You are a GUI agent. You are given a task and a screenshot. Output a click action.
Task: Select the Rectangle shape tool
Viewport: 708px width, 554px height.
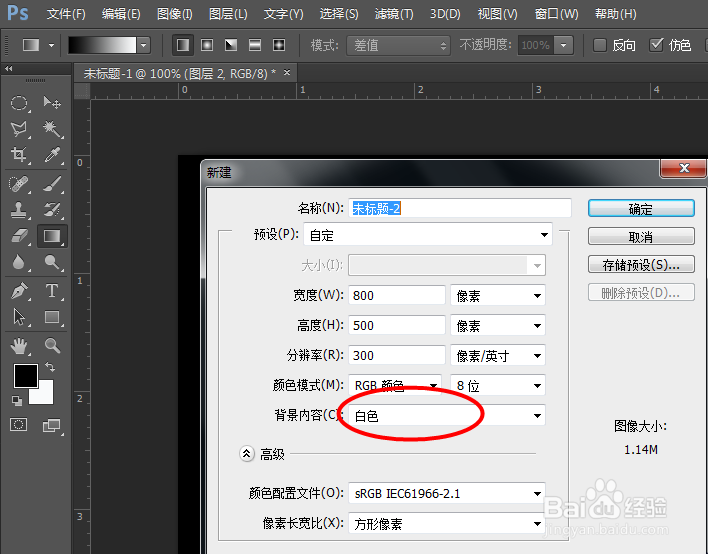point(52,317)
